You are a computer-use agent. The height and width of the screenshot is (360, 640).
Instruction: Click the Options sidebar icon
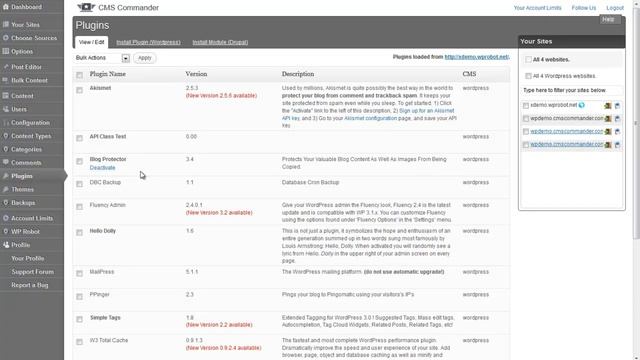pyautogui.click(x=6, y=51)
